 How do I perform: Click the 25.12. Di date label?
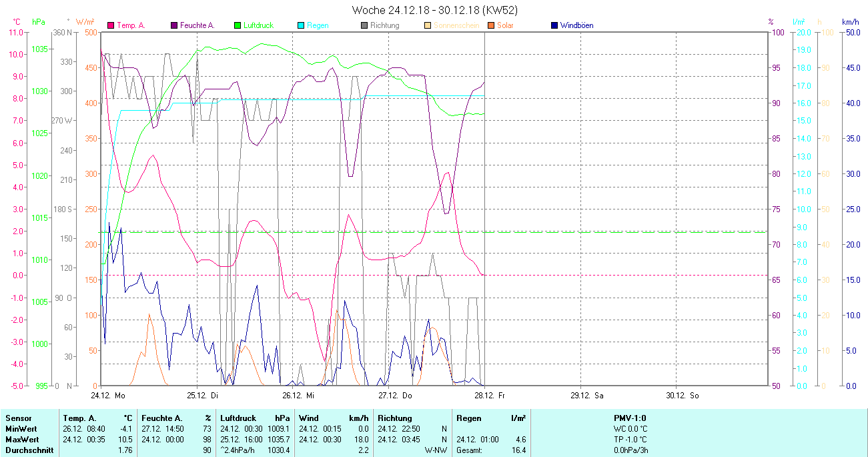203,395
